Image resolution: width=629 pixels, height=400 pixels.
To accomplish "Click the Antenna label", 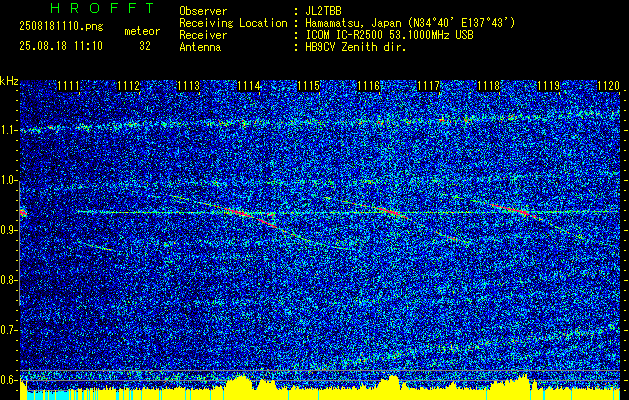I will [200, 47].
